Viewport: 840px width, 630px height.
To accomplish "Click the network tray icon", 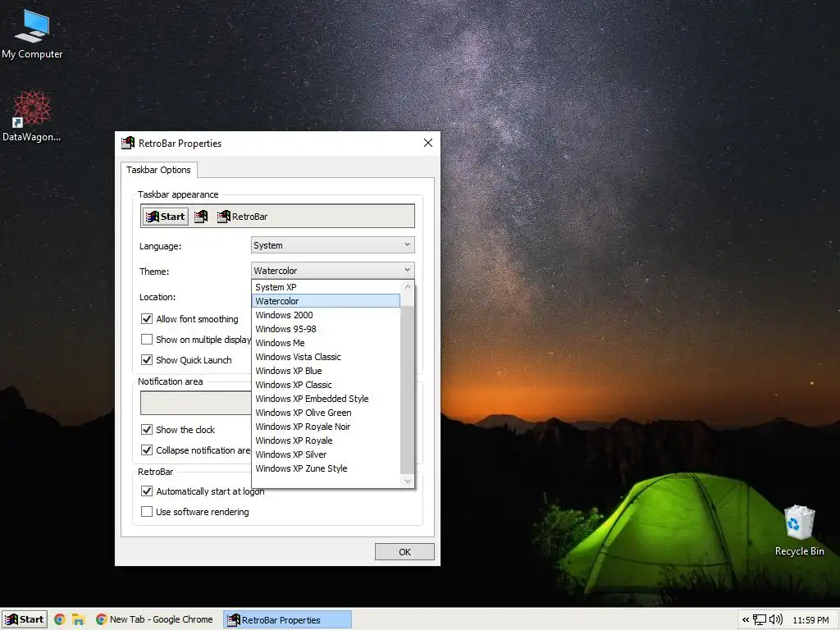I will tap(759, 620).
